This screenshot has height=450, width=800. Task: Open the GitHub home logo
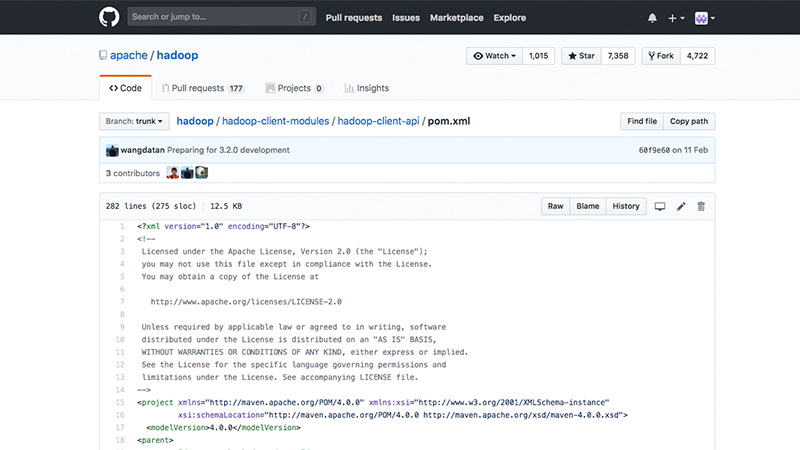click(109, 17)
